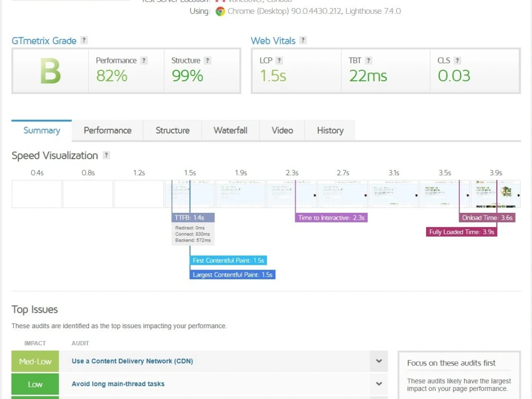Click the AUDIT column header
The height and width of the screenshot is (399, 532).
coord(80,343)
